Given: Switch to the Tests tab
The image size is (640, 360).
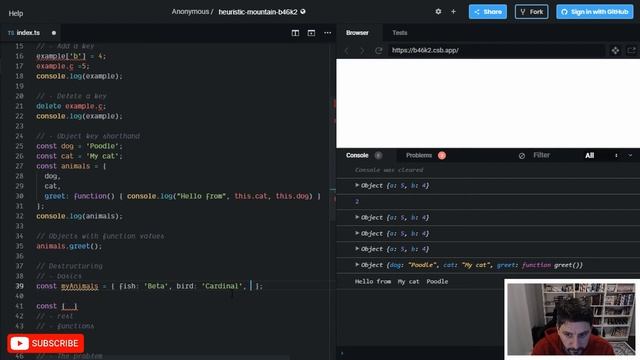Looking at the screenshot, I should (400, 33).
